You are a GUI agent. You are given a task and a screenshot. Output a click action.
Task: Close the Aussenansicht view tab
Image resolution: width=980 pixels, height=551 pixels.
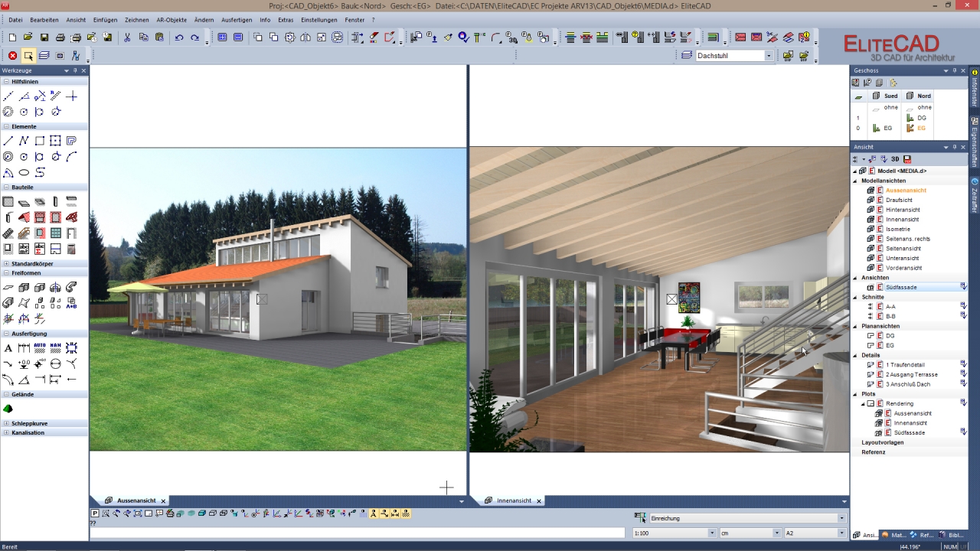(163, 501)
